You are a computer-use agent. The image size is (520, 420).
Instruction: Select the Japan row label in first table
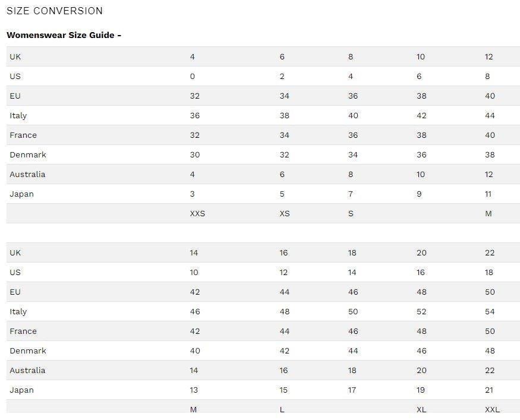[21, 194]
